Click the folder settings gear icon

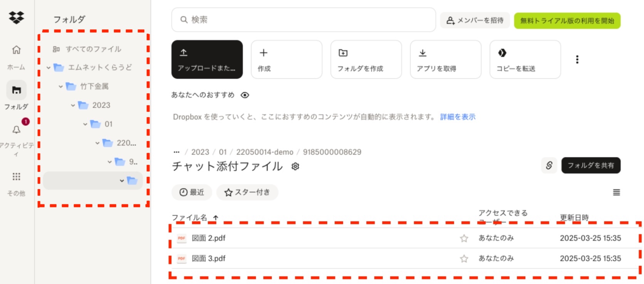pyautogui.click(x=295, y=166)
